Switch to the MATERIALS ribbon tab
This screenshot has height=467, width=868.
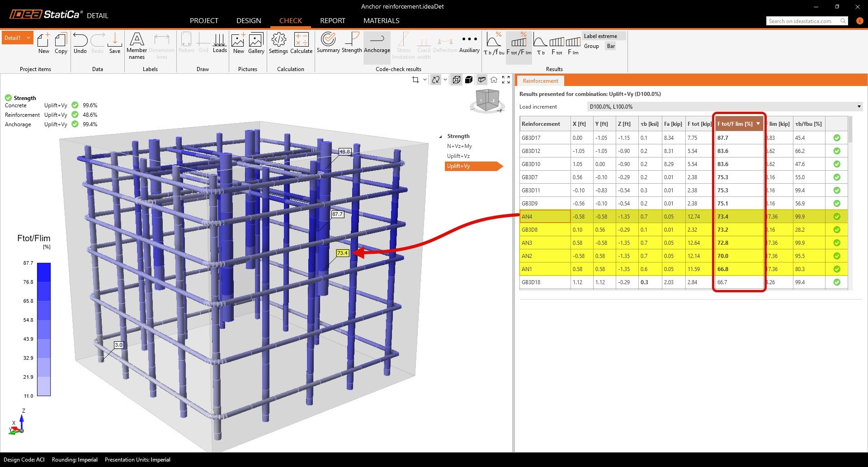(x=381, y=20)
